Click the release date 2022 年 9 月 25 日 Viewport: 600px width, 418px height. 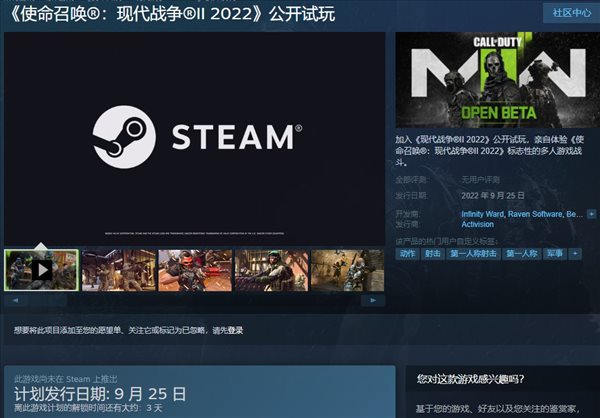(493, 196)
